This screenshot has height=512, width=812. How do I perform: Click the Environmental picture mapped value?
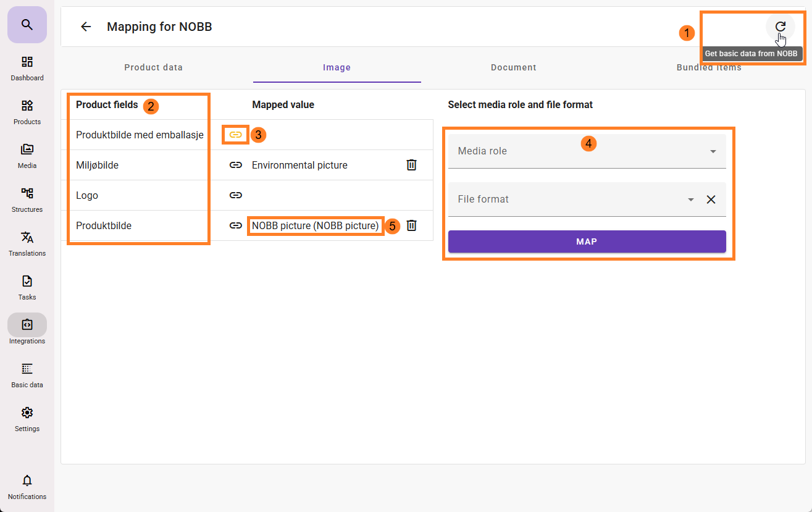pyautogui.click(x=299, y=165)
